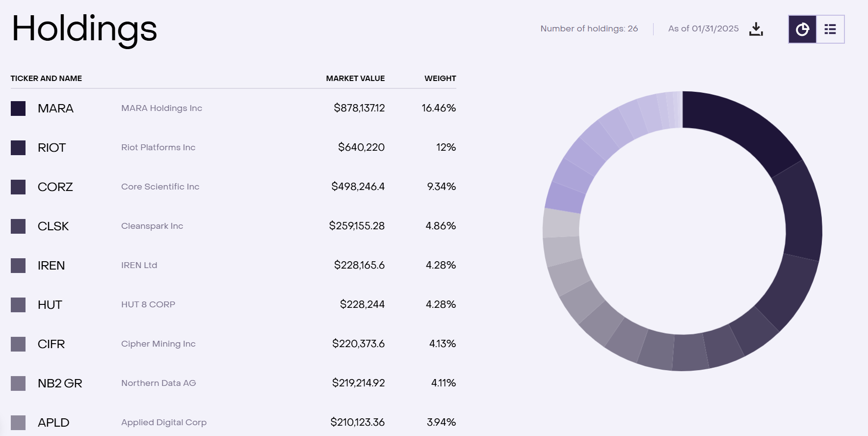Click the IREN color swatch
The image size is (868, 436).
[x=18, y=266]
